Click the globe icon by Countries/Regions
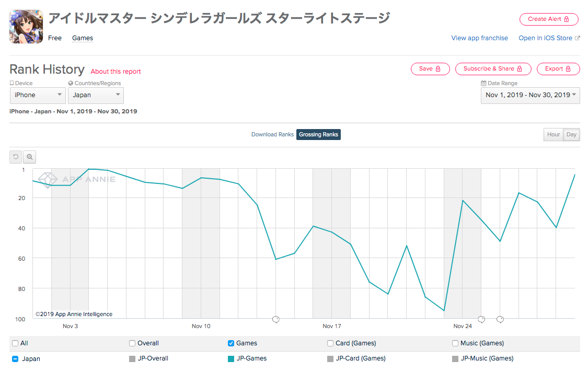This screenshot has width=588, height=372. point(71,83)
